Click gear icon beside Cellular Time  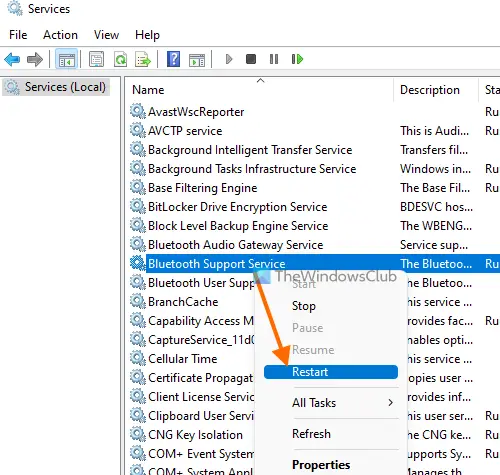click(138, 358)
